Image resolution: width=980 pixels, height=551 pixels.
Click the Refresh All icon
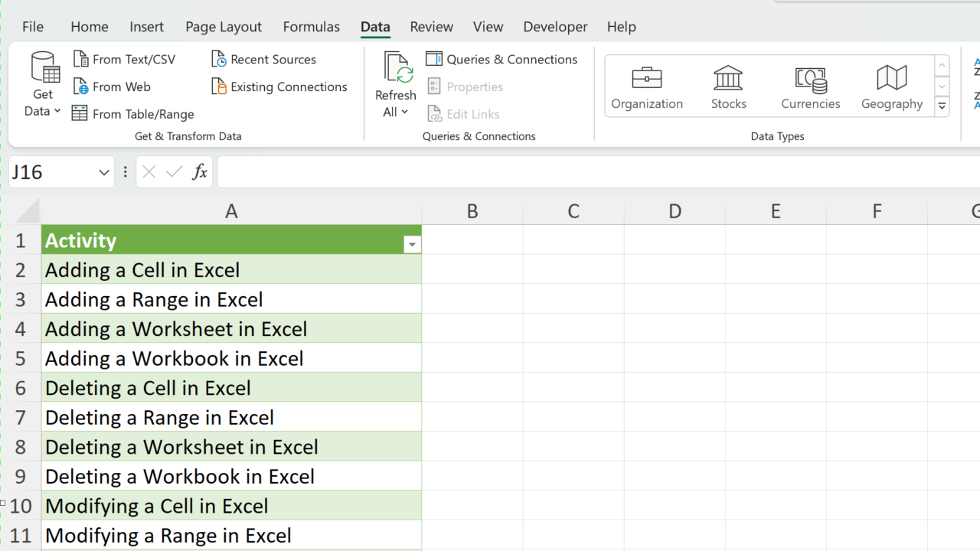click(397, 69)
